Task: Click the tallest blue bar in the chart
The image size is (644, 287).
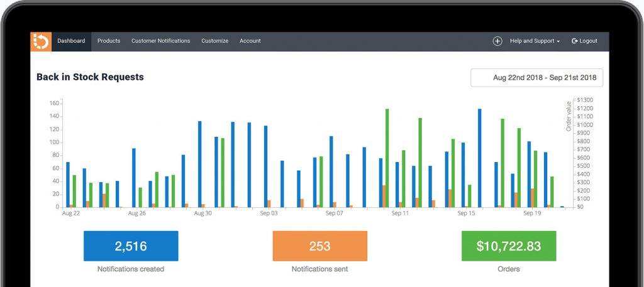Action: coord(479,157)
